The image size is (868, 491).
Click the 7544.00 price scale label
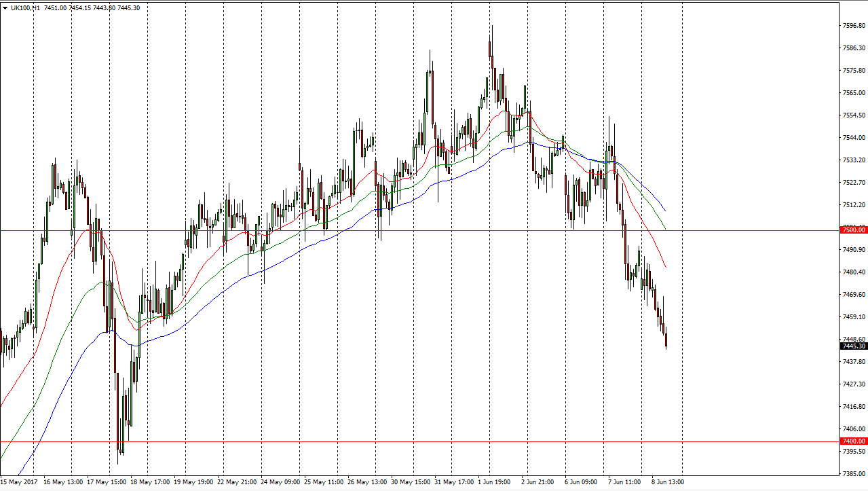[x=853, y=138]
